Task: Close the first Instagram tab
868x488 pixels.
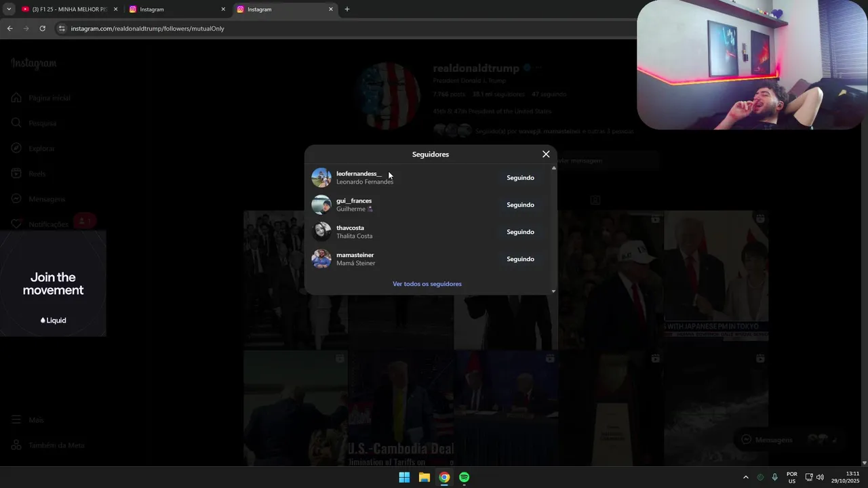Action: pos(223,9)
